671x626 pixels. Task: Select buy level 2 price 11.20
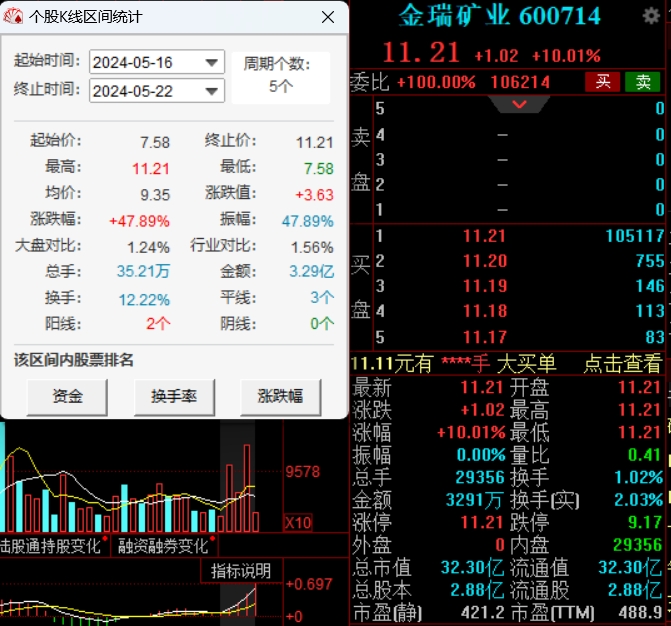(x=485, y=261)
